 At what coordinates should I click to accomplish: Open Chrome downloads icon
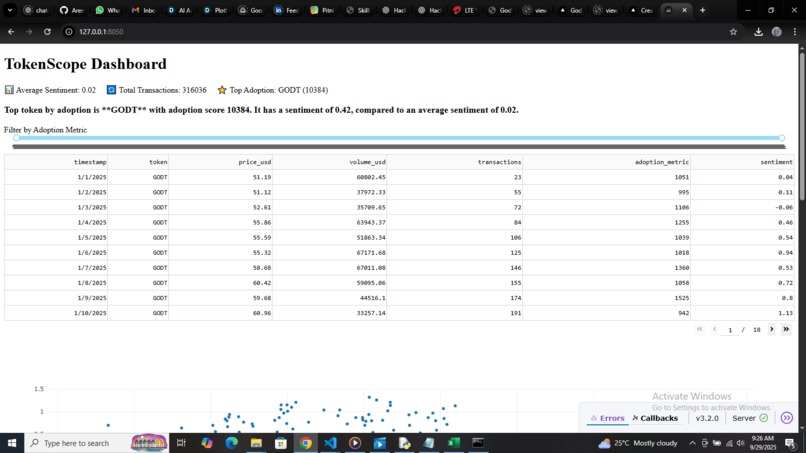point(758,32)
